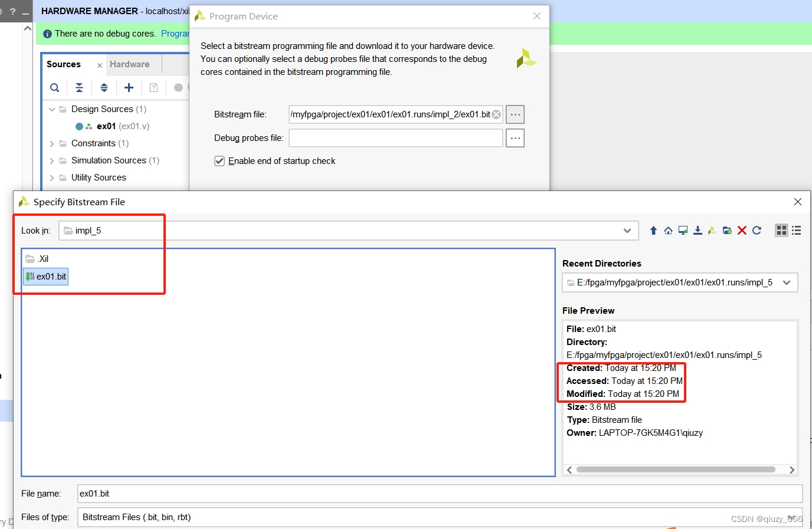812x529 pixels.
Task: Add sources with plus icon
Action: 129,88
